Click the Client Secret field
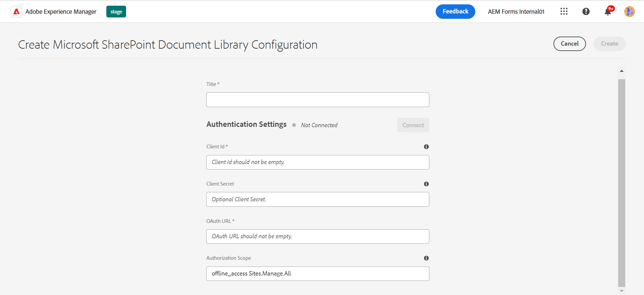644x295 pixels. pos(318,199)
